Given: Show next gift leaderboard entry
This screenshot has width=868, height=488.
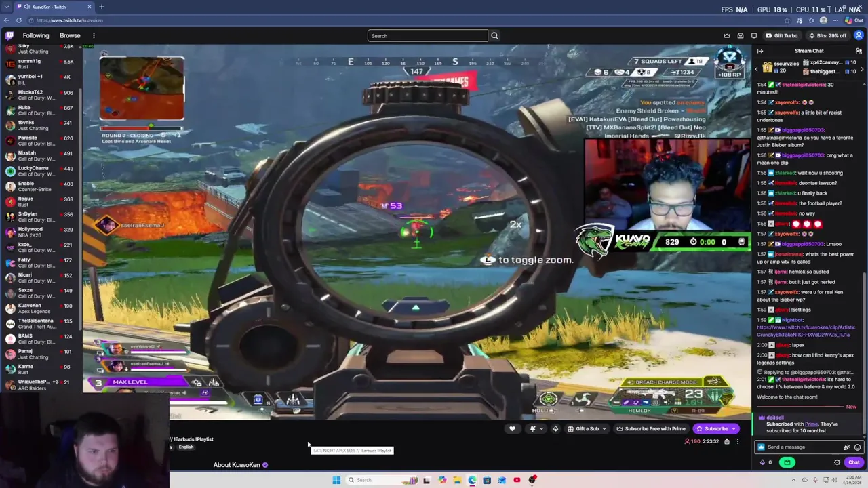Looking at the screenshot, I should point(862,68).
